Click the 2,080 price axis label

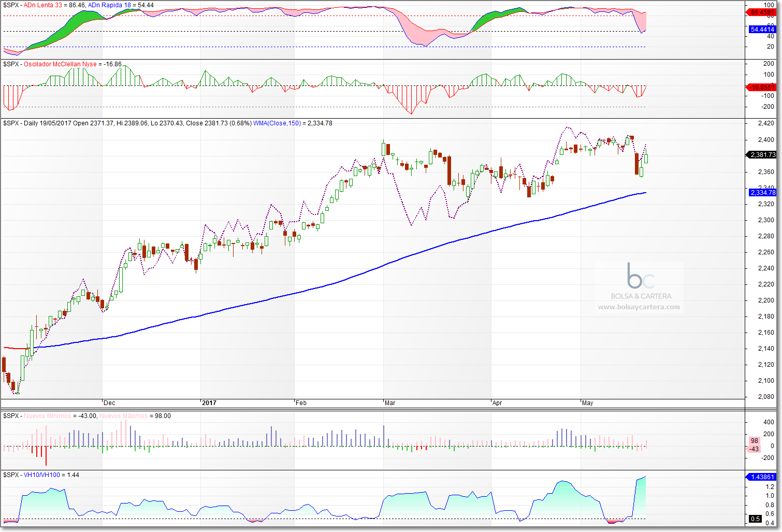pyautogui.click(x=766, y=397)
